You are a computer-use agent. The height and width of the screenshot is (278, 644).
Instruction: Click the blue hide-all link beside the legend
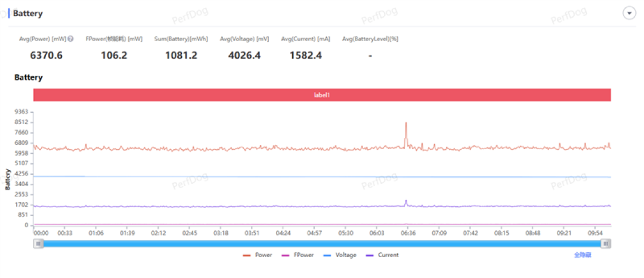point(583,255)
